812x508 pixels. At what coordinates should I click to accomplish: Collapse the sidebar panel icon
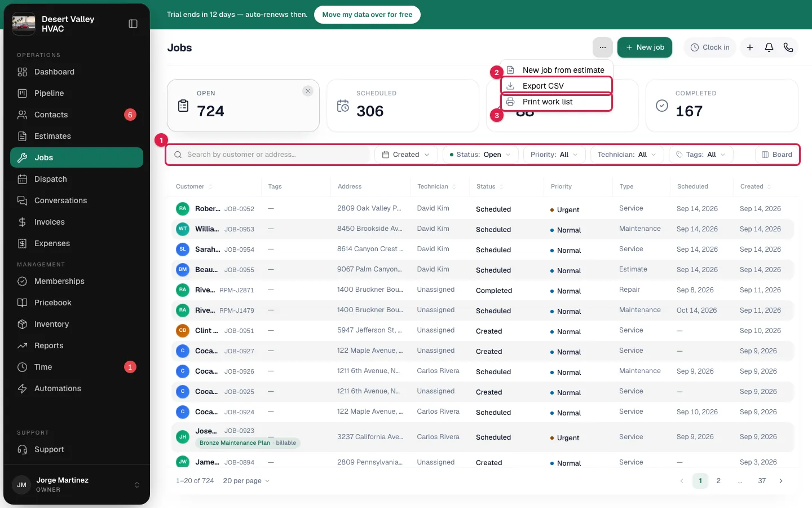[x=133, y=24]
